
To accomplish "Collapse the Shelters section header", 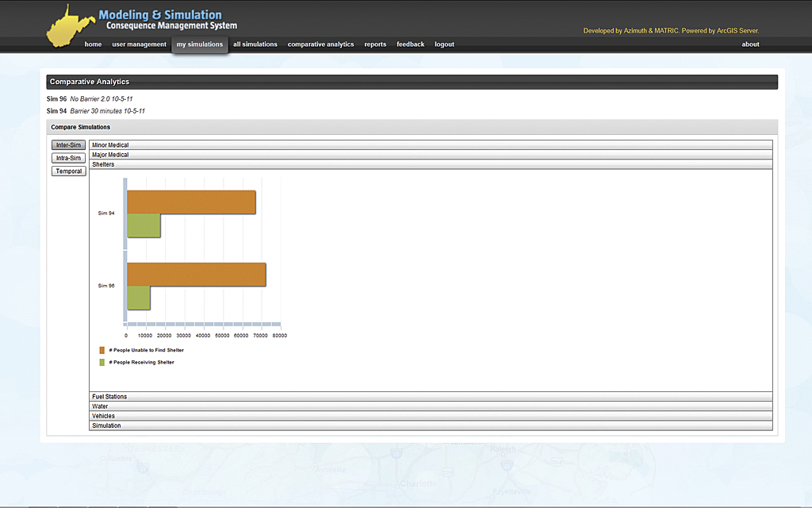I will [x=431, y=164].
